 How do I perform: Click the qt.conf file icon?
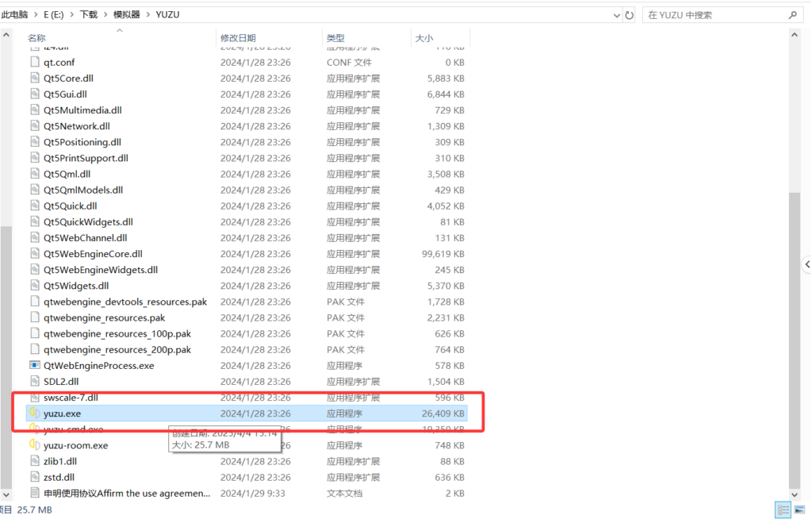tap(35, 62)
